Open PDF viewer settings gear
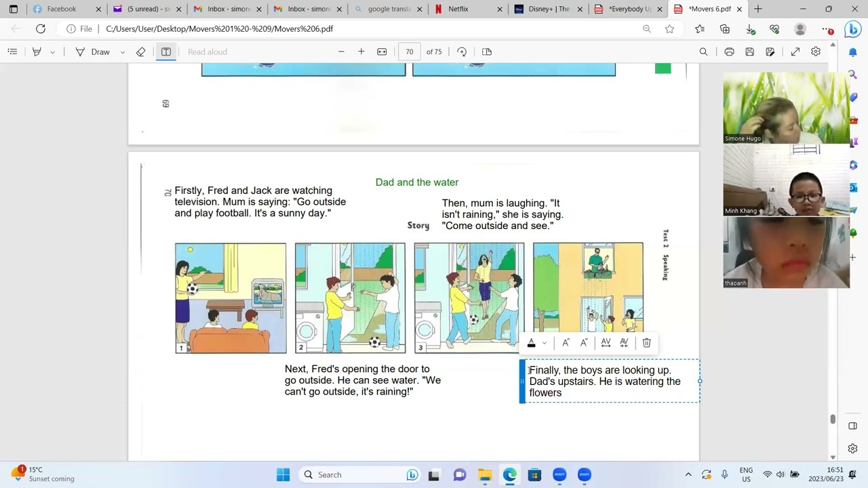This screenshot has height=488, width=868. click(x=816, y=52)
